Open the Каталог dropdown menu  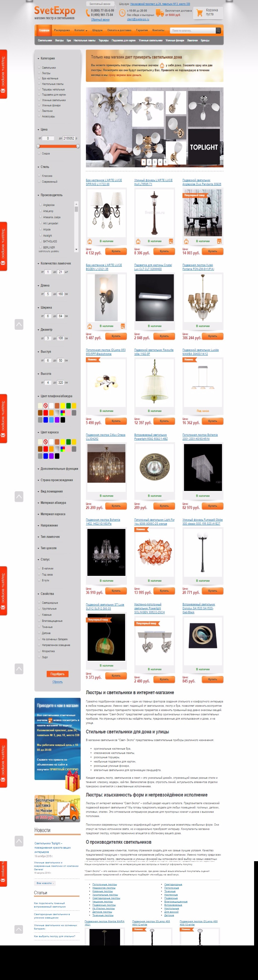coord(80,30)
